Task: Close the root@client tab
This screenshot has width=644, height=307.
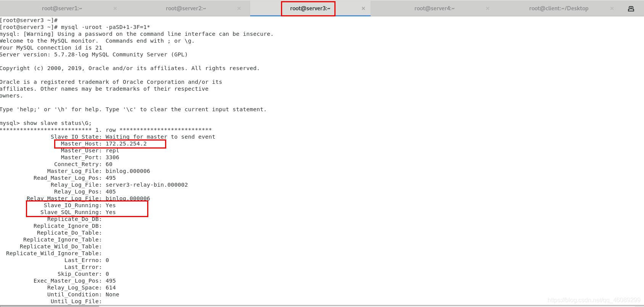Action: (612, 8)
